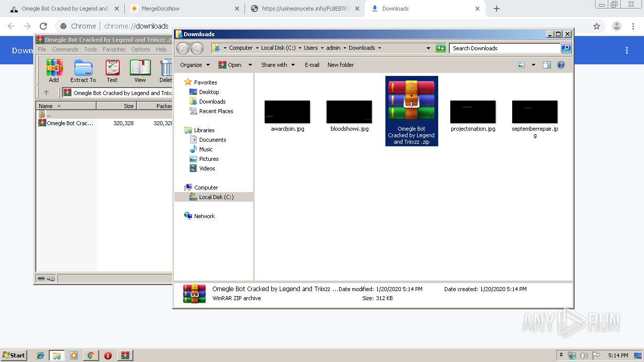This screenshot has height=362, width=644.
Task: Select projectsnation.jpg thumbnail
Action: 473,112
